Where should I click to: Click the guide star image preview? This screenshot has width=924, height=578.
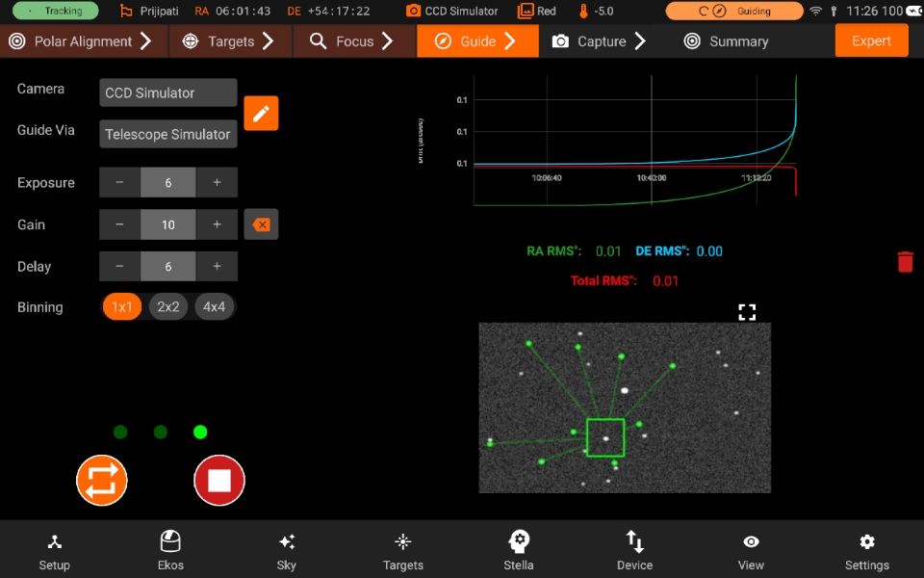pos(625,407)
